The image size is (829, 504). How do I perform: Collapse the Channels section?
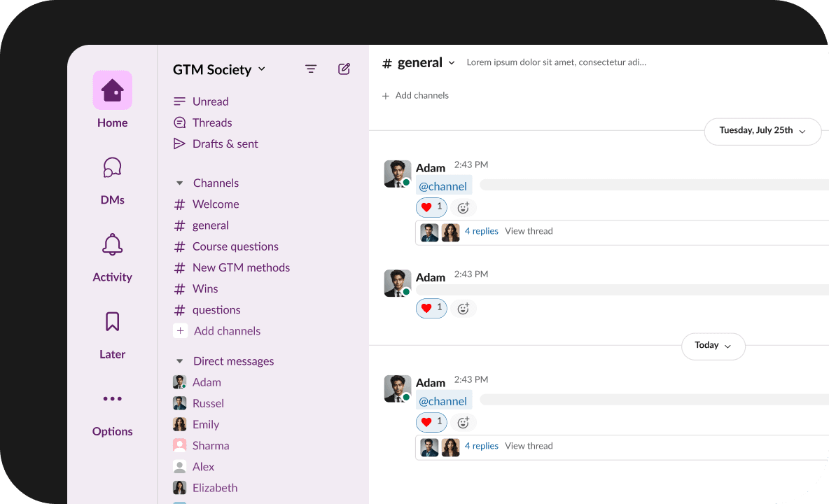(180, 183)
